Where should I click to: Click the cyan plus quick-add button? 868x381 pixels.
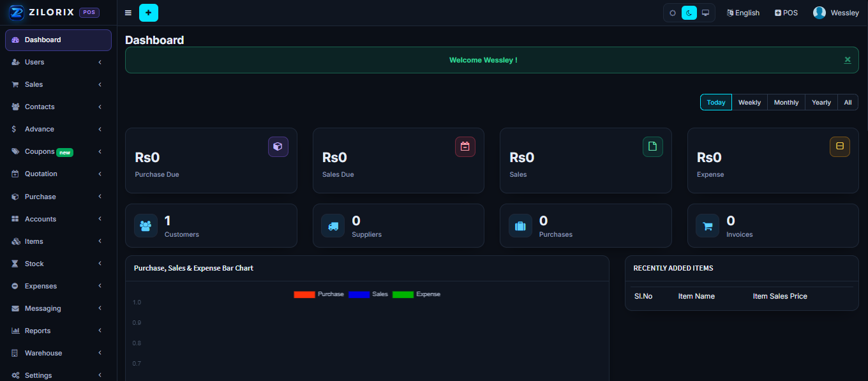pyautogui.click(x=149, y=13)
